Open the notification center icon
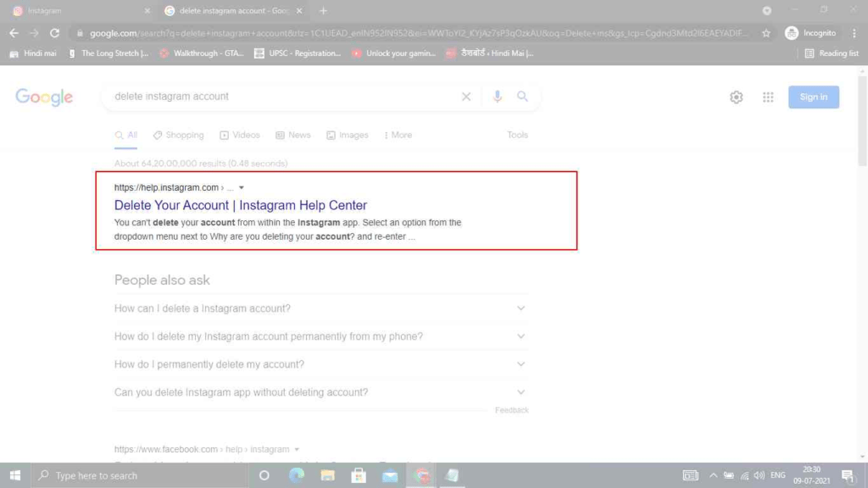This screenshot has height=488, width=868. (x=848, y=475)
